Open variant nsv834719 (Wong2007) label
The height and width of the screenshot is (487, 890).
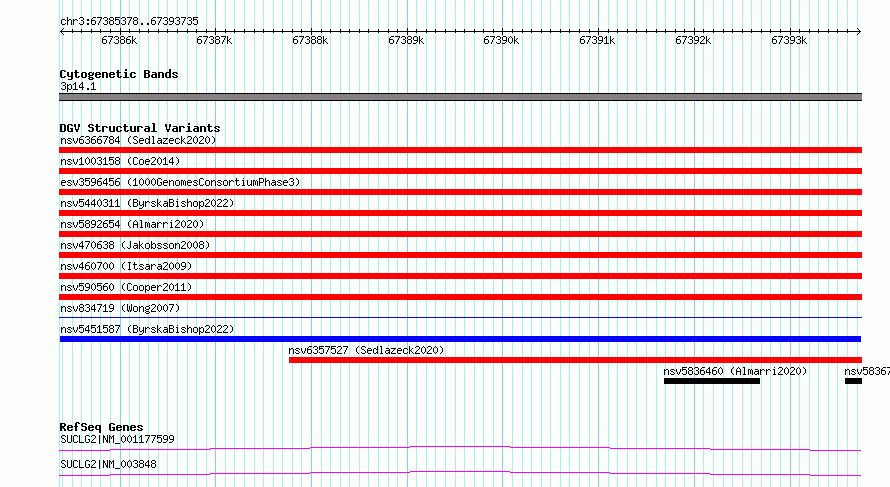[120, 308]
